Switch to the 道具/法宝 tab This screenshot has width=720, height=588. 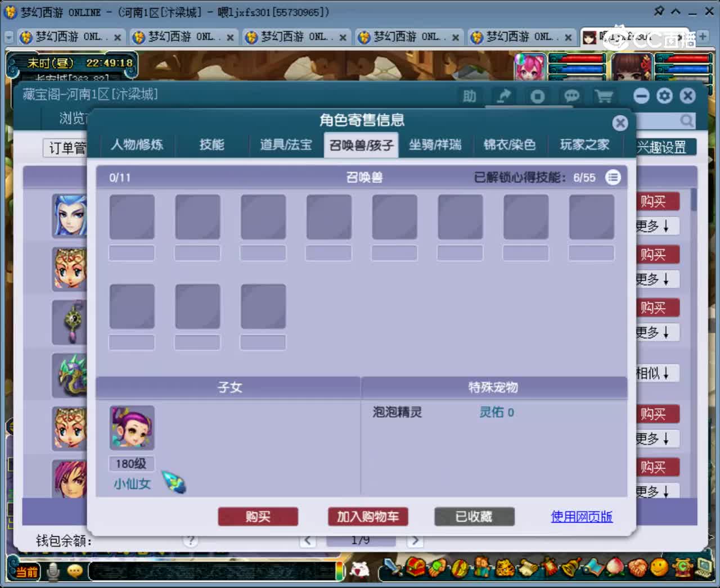pos(286,145)
